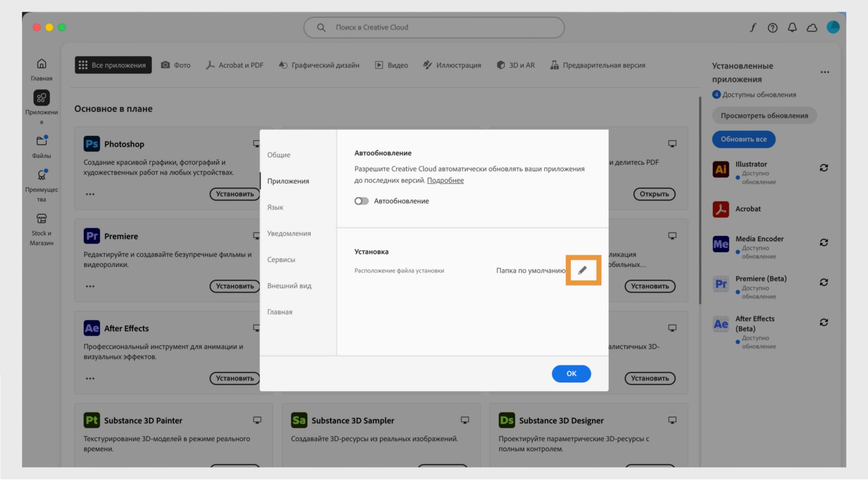
Task: Click desktop icon on Substance 3D Designer card
Action: point(672,420)
